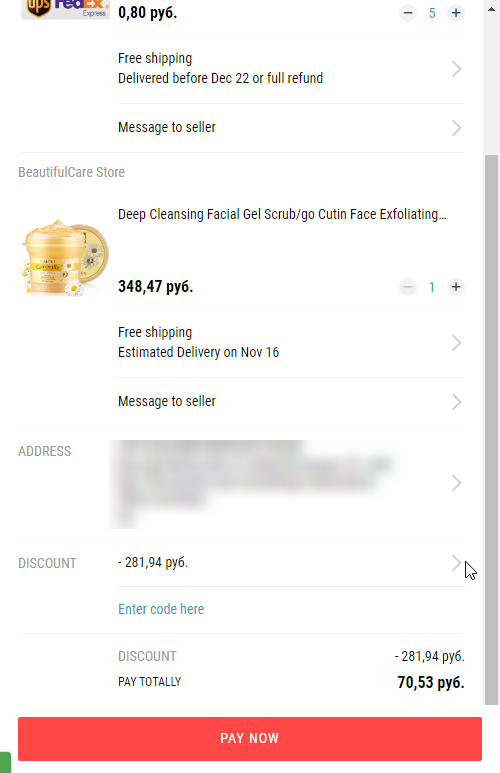Open shipping options delivered before Dec 22
The image size is (500, 773).
click(x=291, y=69)
